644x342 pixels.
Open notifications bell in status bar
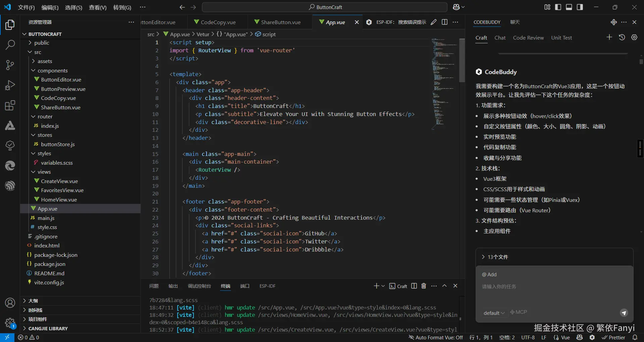pyautogui.click(x=635, y=338)
